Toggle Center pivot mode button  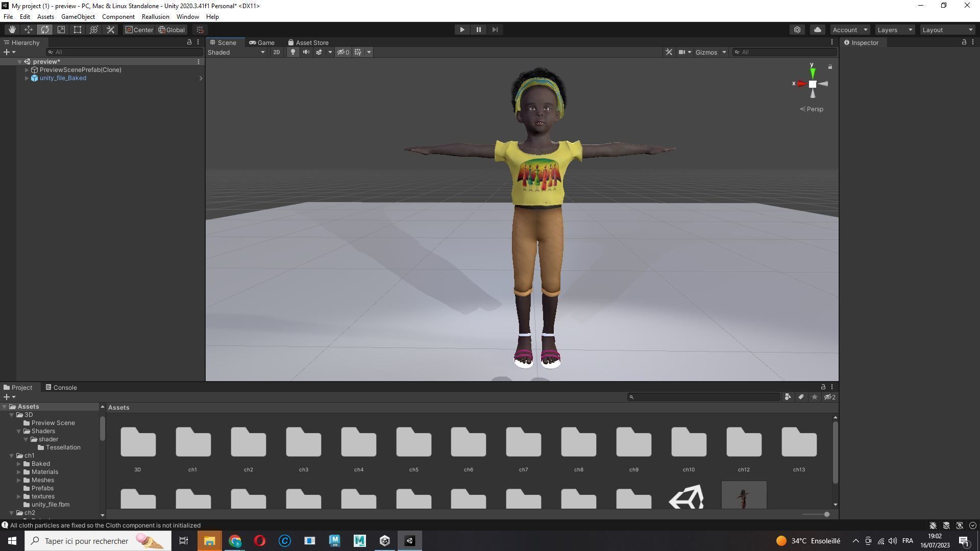pyautogui.click(x=139, y=30)
